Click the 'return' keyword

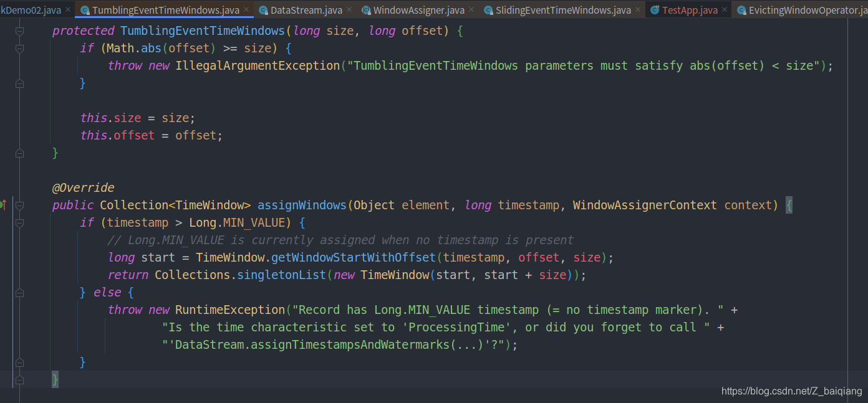(127, 275)
